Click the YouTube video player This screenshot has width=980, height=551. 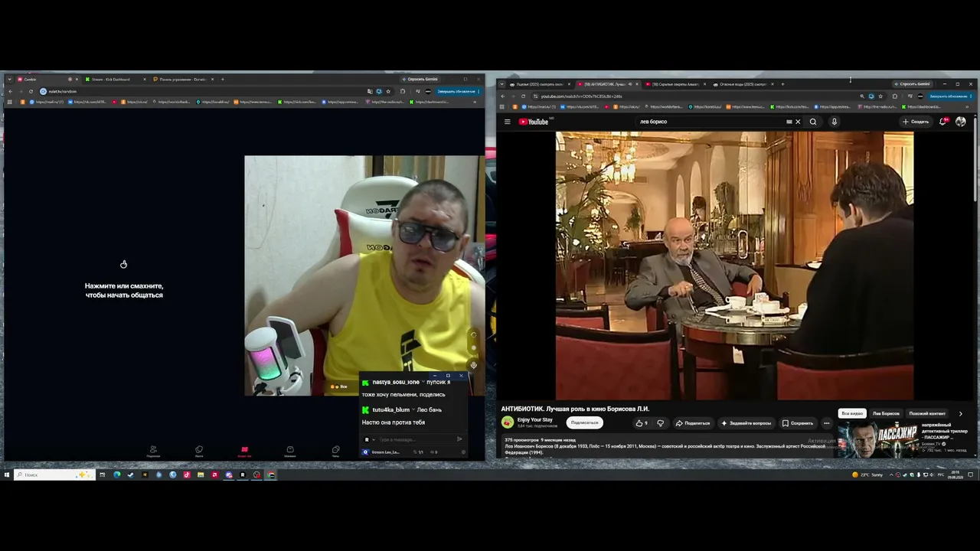(734, 266)
